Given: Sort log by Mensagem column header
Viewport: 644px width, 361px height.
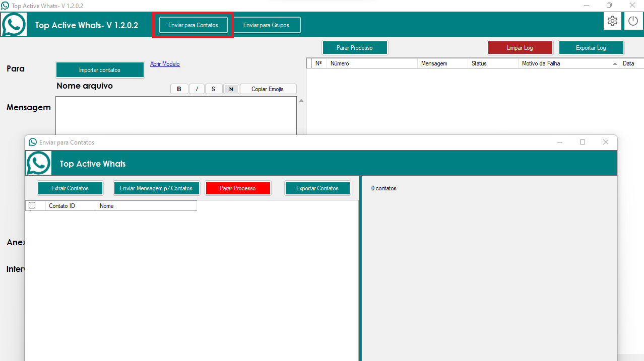Looking at the screenshot, I should 442,63.
